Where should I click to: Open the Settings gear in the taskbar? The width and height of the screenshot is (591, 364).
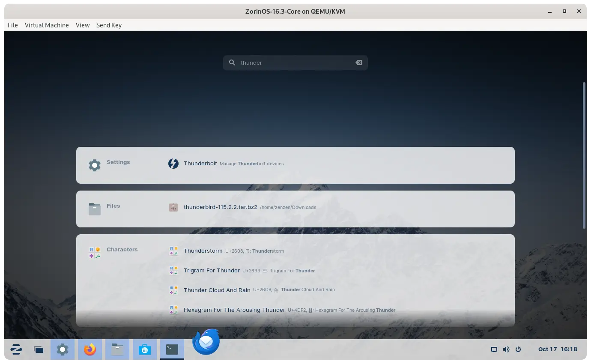point(63,349)
